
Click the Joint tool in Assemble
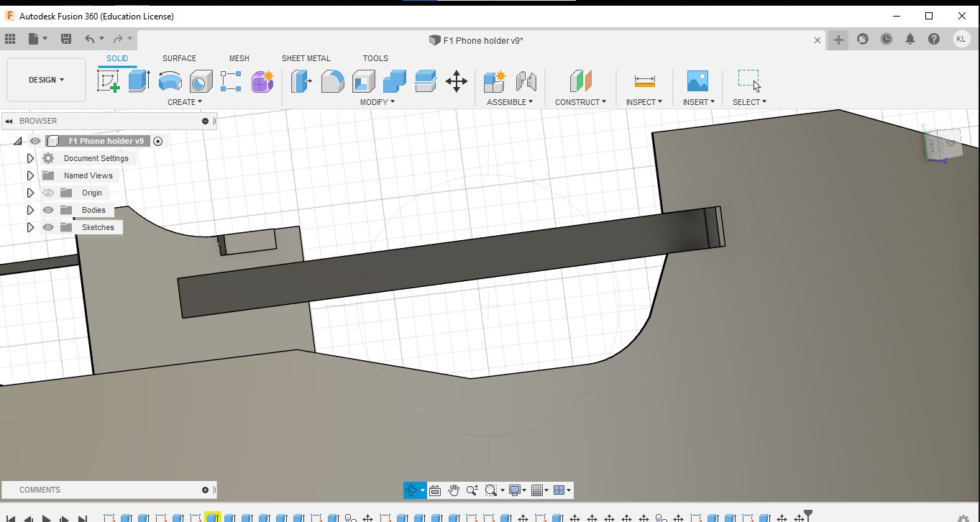pyautogui.click(x=526, y=81)
